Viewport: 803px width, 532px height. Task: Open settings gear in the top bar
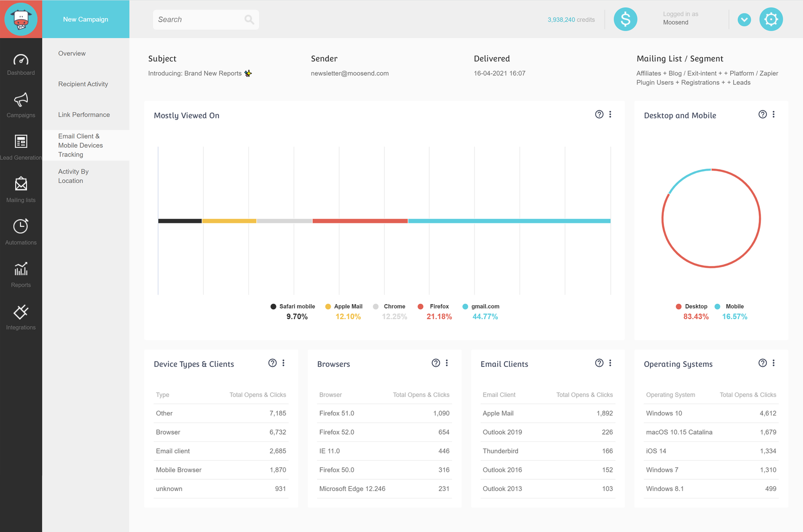pyautogui.click(x=771, y=20)
